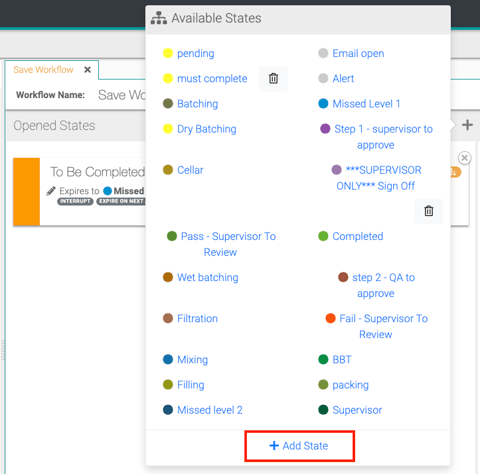Choose the pending state
The height and width of the screenshot is (474, 480).
tap(196, 53)
